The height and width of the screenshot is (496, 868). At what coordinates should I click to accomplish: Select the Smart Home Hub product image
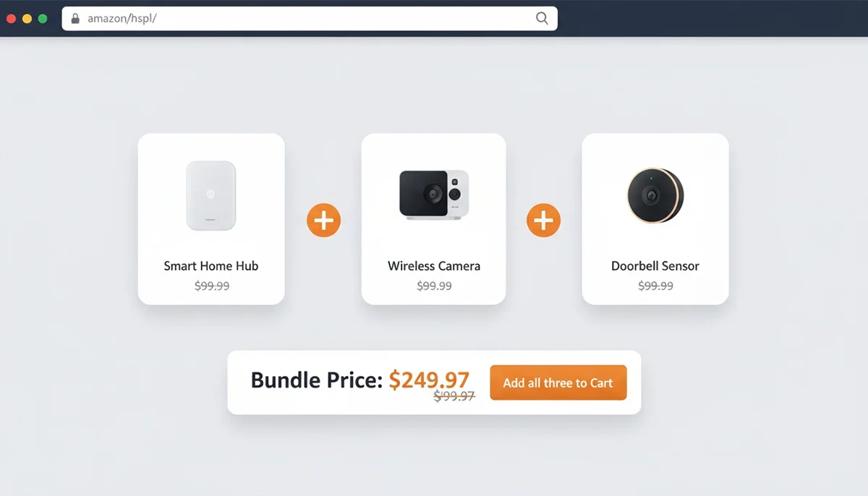(x=211, y=196)
